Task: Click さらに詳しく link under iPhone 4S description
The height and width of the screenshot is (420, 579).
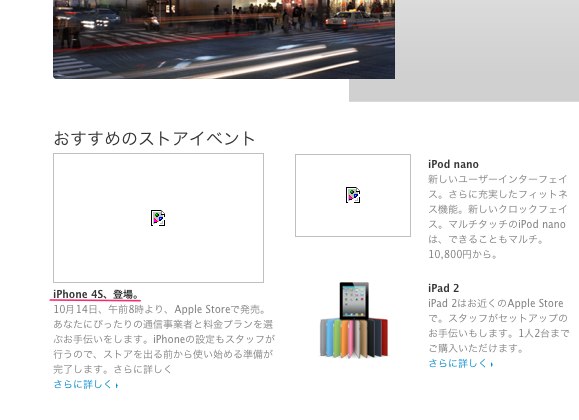Action: click(x=86, y=385)
